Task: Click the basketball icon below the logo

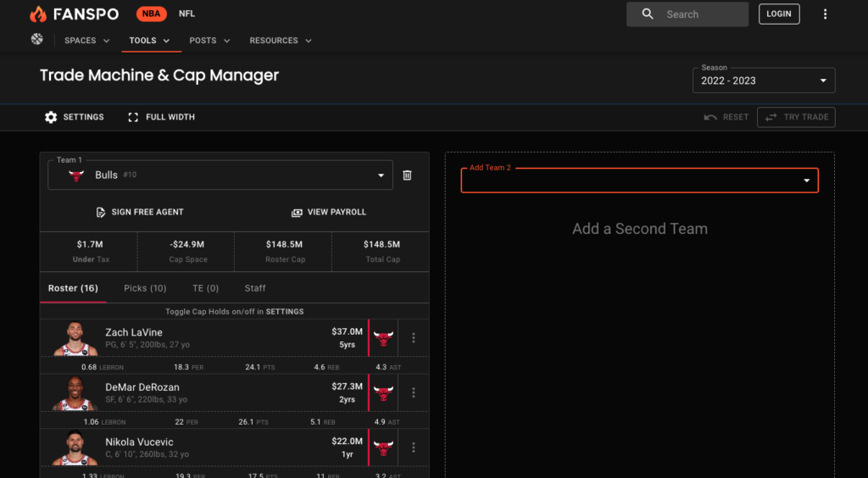Action: pos(37,39)
